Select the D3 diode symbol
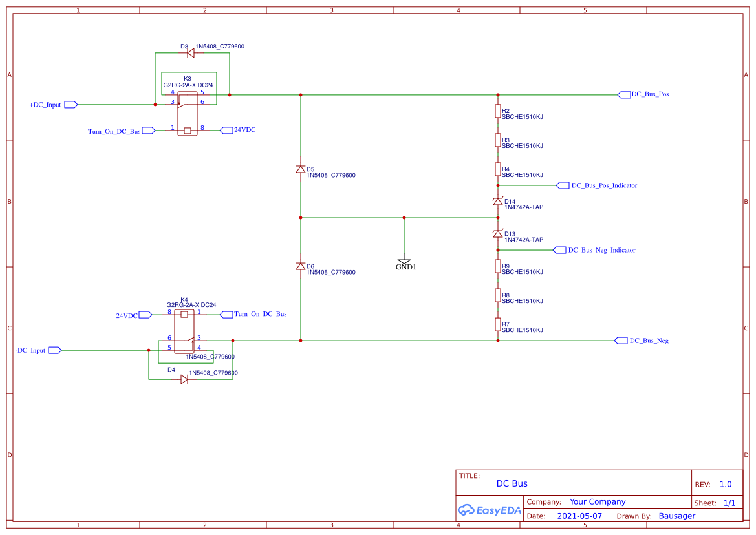Screen dimensions: 756x535 click(190, 52)
